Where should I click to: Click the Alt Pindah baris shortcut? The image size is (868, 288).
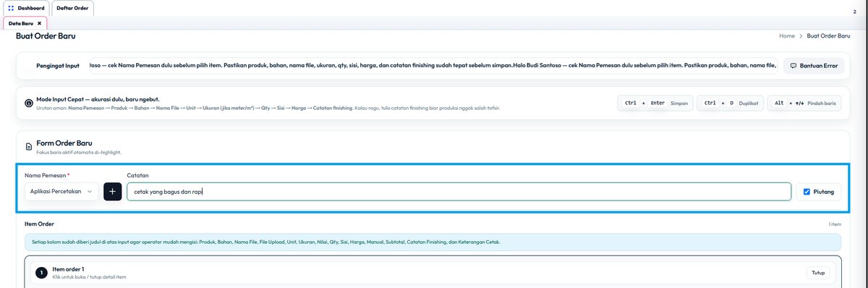[804, 103]
